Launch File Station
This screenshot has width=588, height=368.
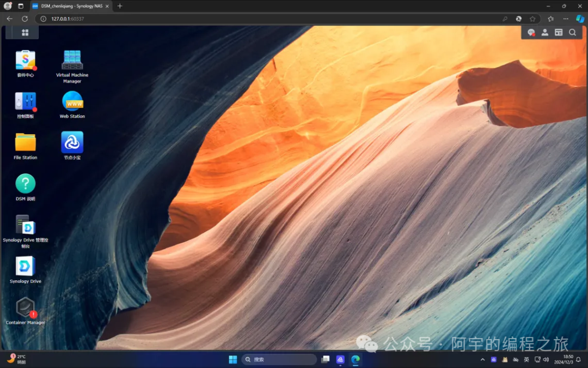click(x=25, y=143)
